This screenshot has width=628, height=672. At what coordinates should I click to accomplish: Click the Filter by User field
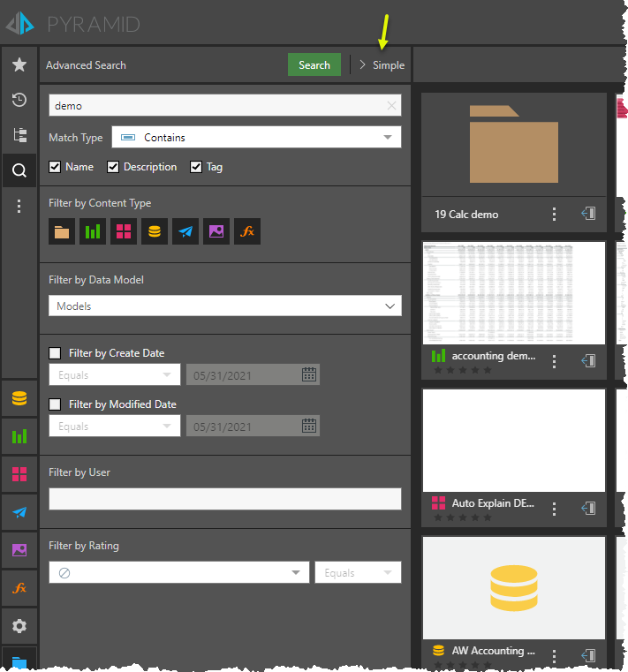click(225, 499)
